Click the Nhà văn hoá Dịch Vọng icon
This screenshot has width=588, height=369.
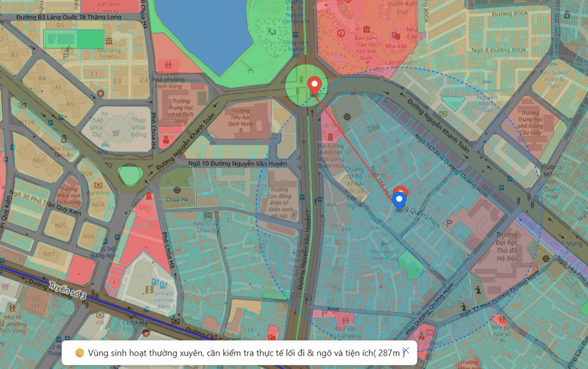[x=167, y=64]
